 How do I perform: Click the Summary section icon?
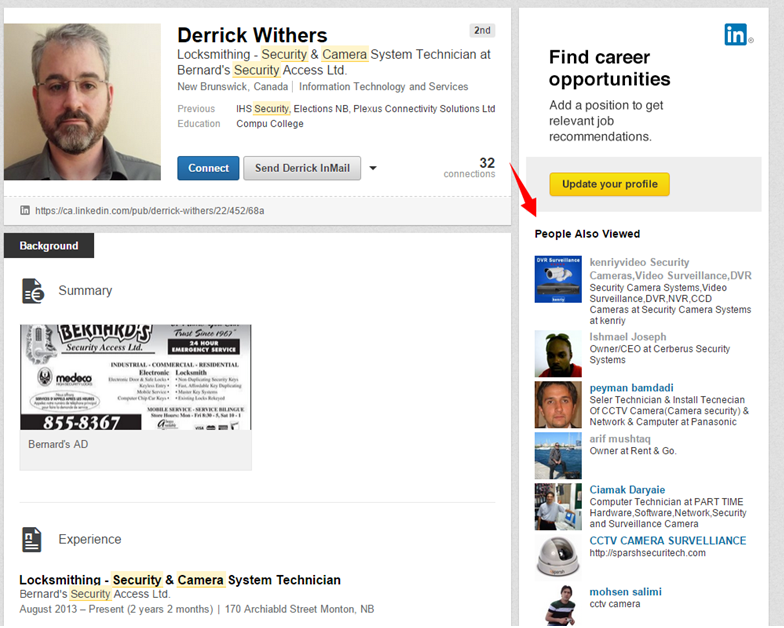[x=32, y=291]
